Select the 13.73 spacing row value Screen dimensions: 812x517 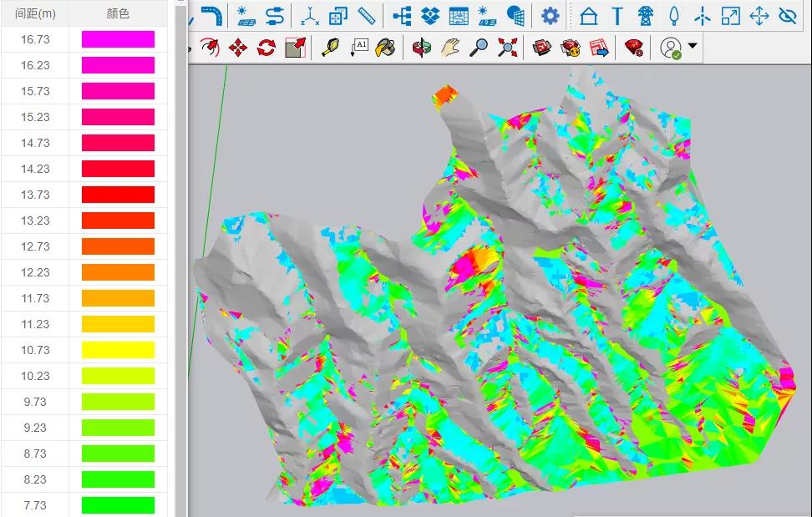pos(35,195)
